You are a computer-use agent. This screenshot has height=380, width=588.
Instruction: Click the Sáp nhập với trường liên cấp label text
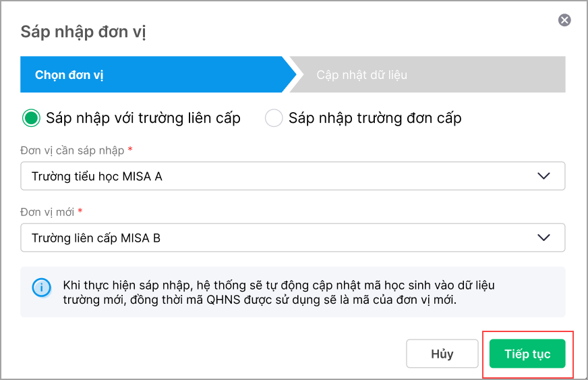point(143,118)
